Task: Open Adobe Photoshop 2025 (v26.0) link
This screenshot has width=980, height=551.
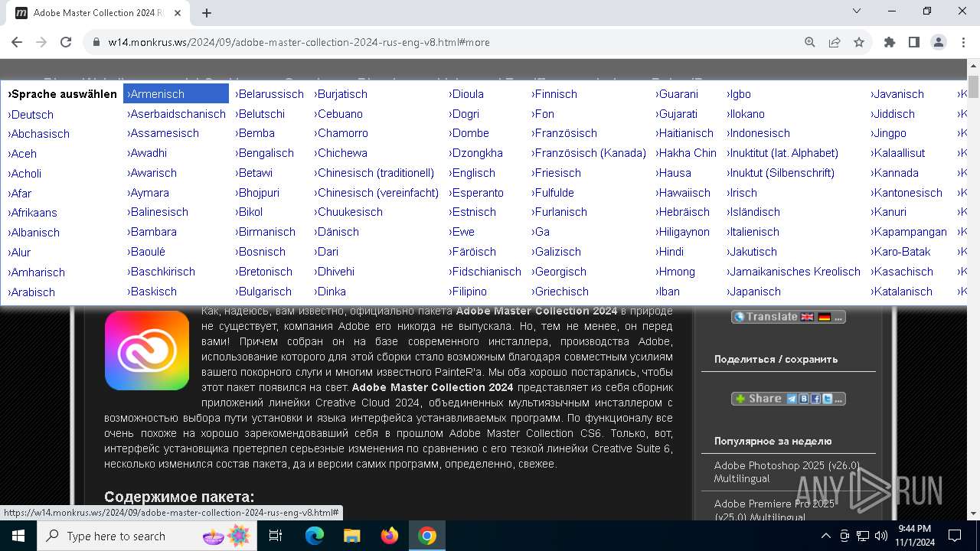Action: (x=787, y=472)
